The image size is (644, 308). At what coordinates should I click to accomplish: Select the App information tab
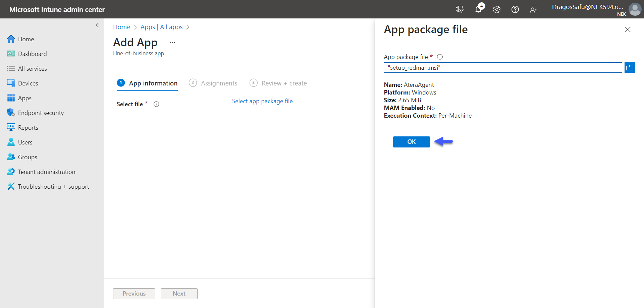pyautogui.click(x=147, y=83)
